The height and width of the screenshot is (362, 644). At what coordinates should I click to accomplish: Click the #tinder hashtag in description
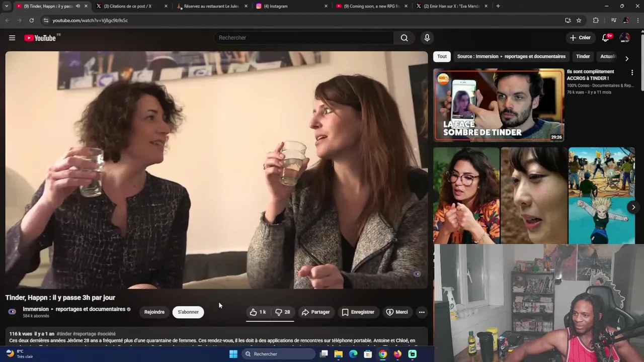tap(64, 334)
